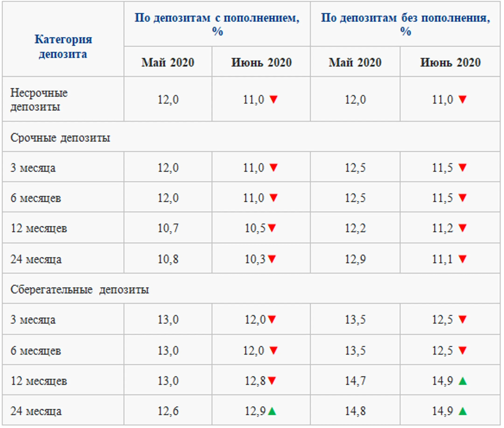Click red arrow next to 10,5 in 12 месяцев
Image resolution: width=504 pixels, height=428 pixels.
tap(272, 228)
